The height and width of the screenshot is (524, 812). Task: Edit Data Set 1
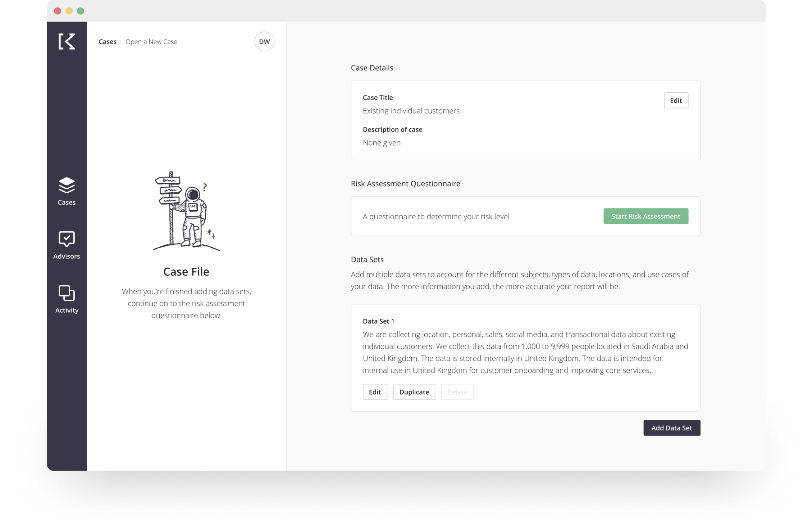tap(375, 392)
